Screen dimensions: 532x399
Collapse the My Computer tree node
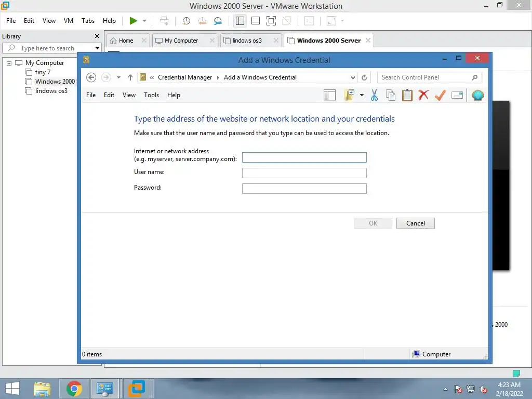[x=9, y=63]
